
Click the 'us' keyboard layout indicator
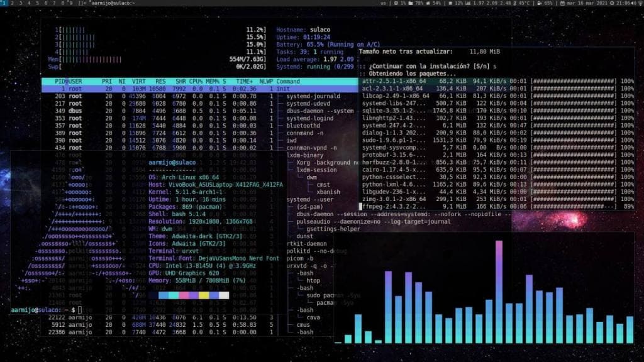[x=383, y=3]
